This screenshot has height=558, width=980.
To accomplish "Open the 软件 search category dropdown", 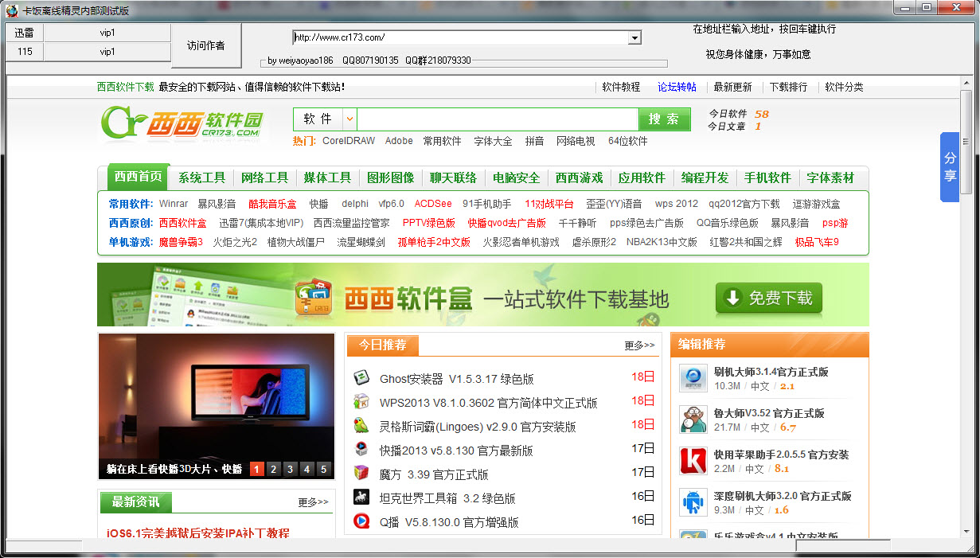I will (349, 119).
